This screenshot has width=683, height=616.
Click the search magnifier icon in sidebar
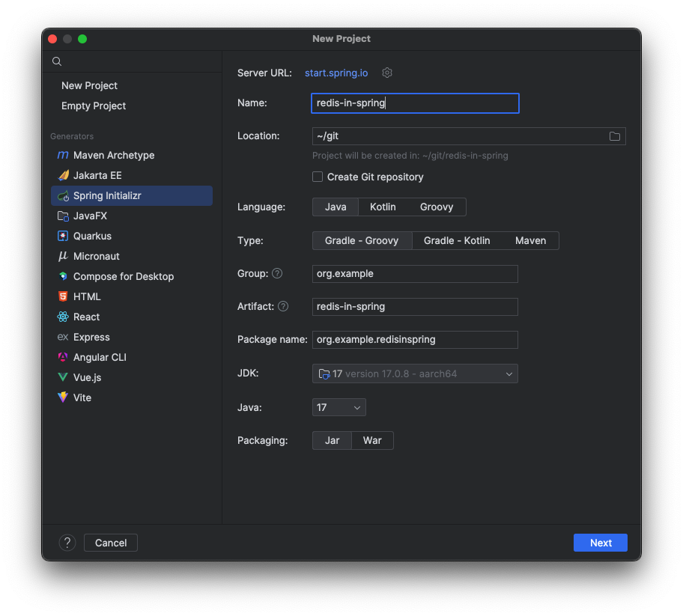pos(57,61)
